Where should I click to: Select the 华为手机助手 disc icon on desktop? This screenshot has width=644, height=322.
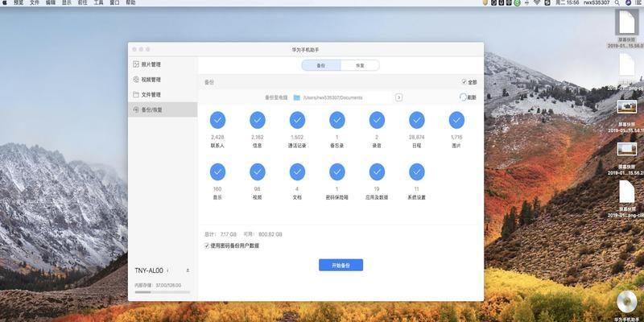click(x=627, y=301)
